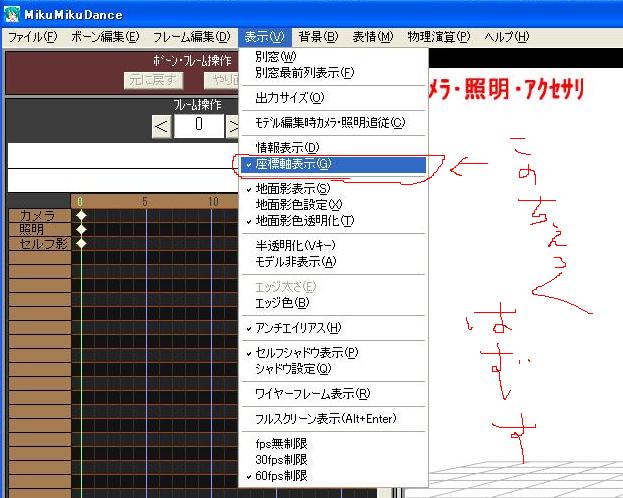The height and width of the screenshot is (498, 623).
Task: Toggle モデル非表示(A) option
Action: [334, 262]
